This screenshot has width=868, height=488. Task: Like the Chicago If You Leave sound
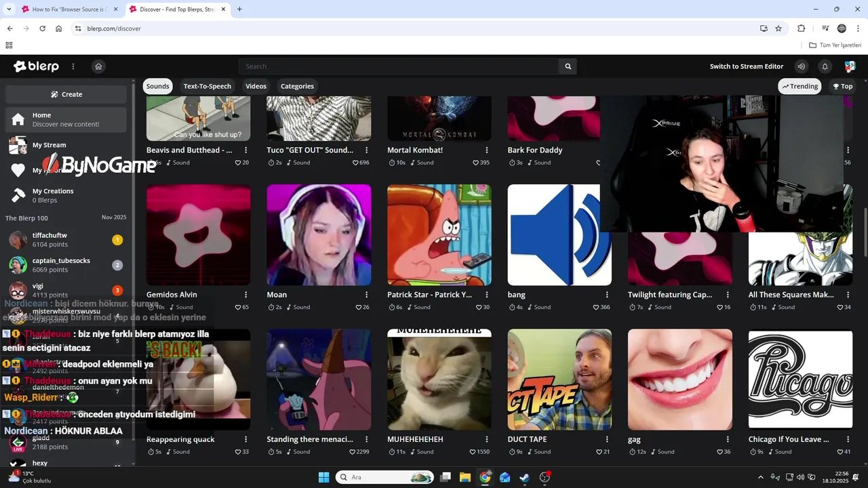840,451
